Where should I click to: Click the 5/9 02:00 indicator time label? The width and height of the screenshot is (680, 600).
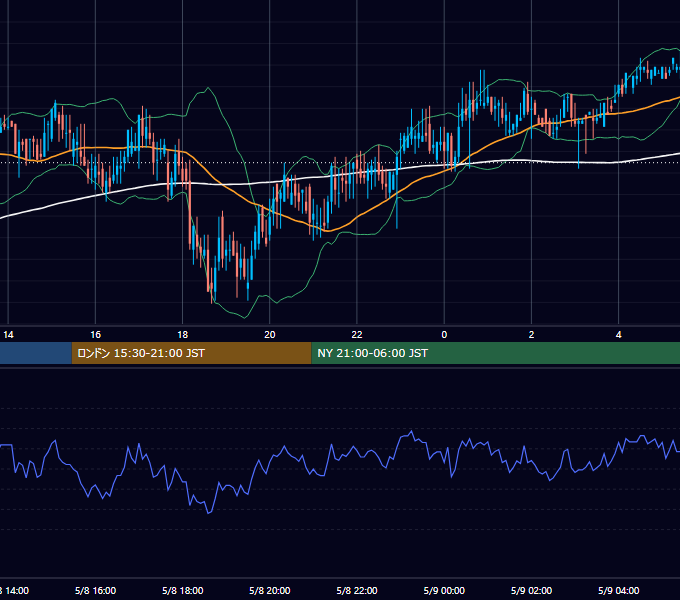[531, 590]
